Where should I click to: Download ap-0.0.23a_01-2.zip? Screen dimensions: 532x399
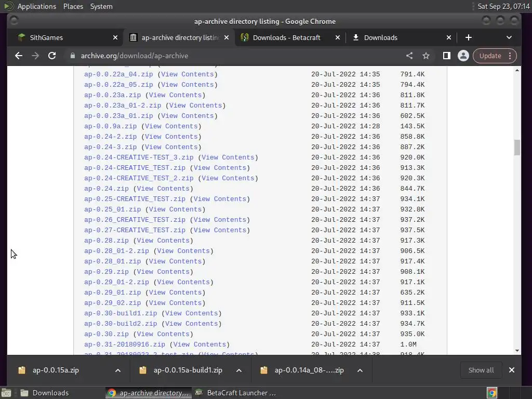pos(123,105)
